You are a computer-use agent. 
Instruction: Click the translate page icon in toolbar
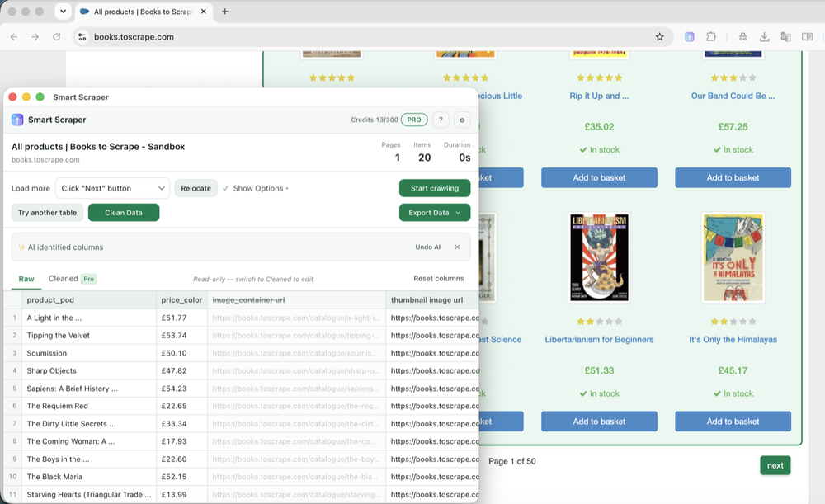(785, 37)
